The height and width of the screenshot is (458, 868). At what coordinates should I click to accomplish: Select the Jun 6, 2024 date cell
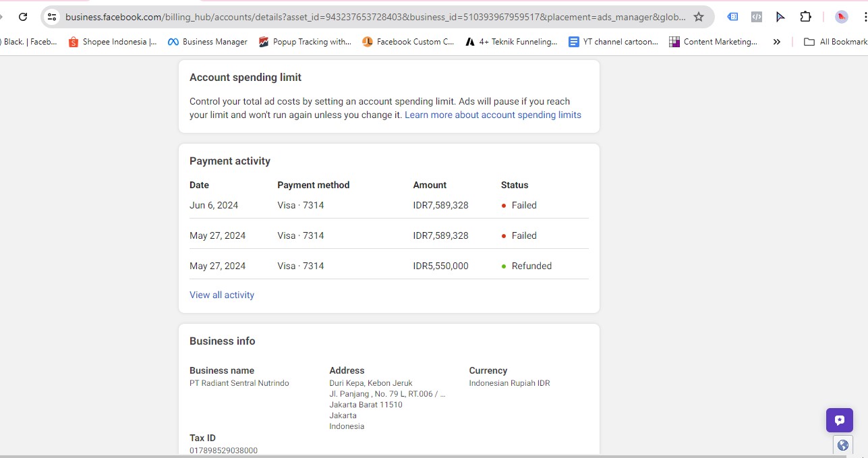pyautogui.click(x=214, y=205)
